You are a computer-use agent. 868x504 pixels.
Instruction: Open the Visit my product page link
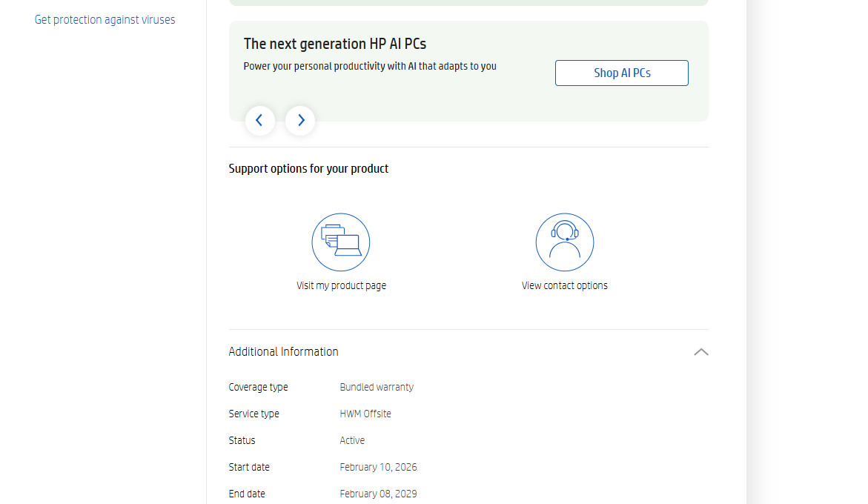pyautogui.click(x=341, y=285)
